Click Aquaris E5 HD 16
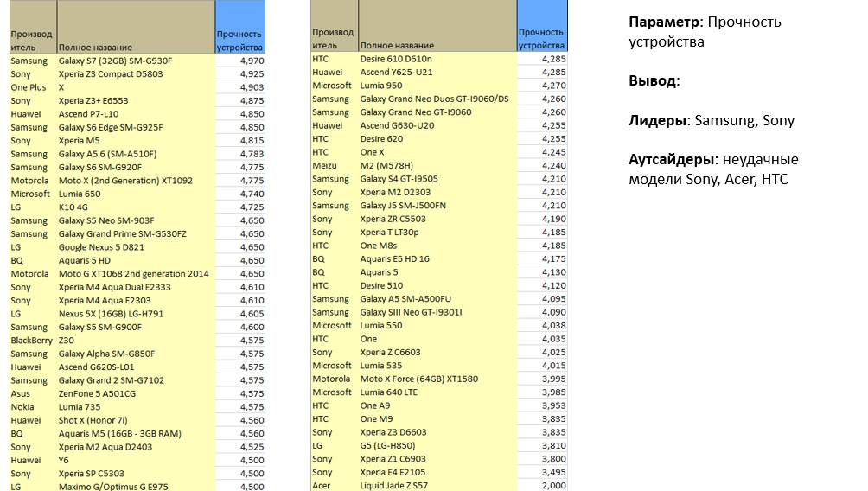868x491 pixels. click(395, 258)
